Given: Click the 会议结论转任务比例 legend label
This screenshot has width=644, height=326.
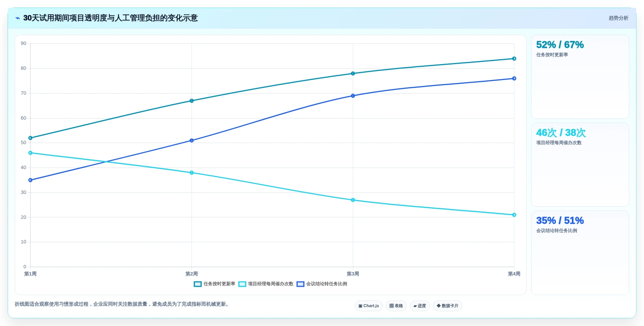Looking at the screenshot, I should (326, 284).
